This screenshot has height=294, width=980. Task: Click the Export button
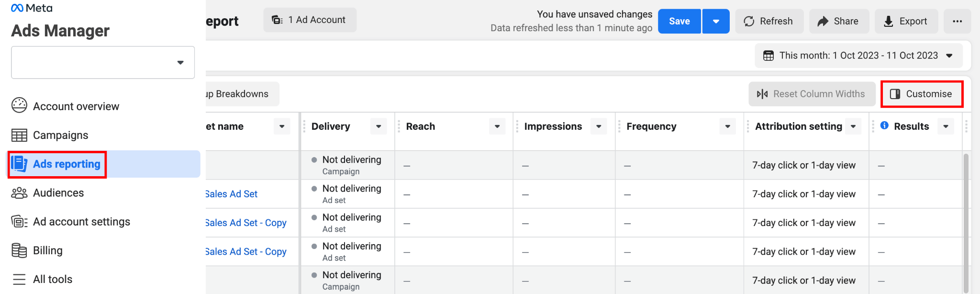(906, 21)
